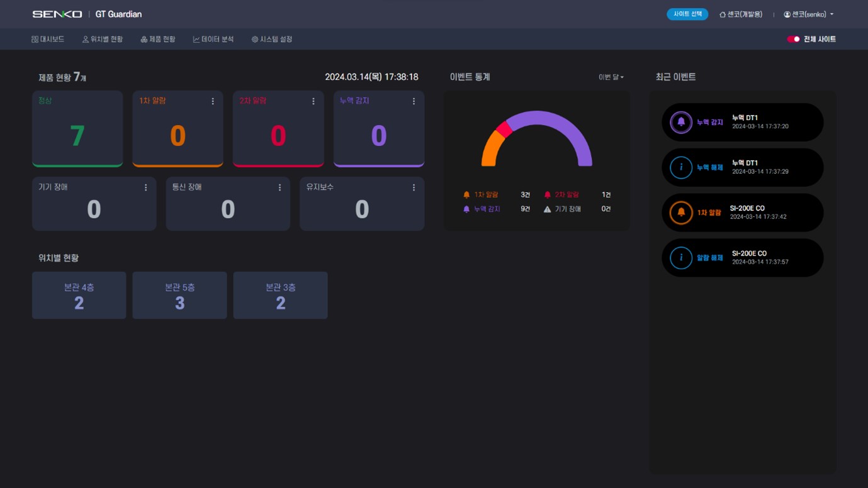This screenshot has height=488, width=868.
Task: Toggle the 전체 사이트 switch
Action: [x=793, y=39]
